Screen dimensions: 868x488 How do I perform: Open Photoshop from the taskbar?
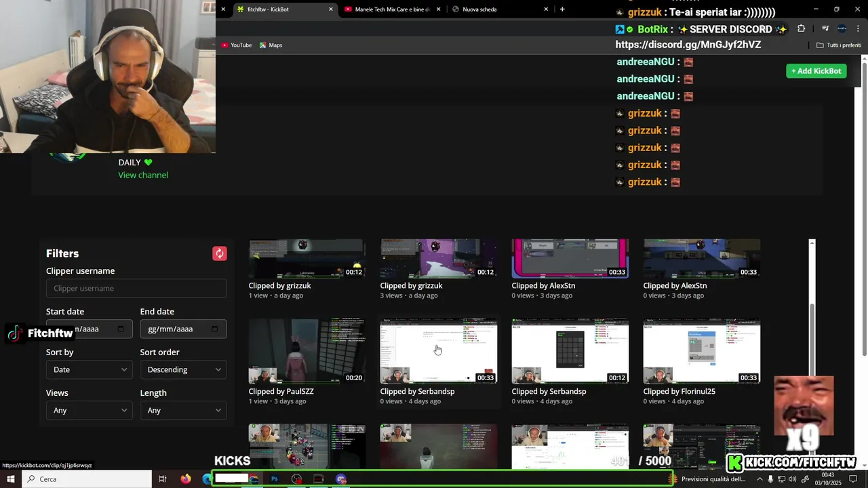point(275,479)
